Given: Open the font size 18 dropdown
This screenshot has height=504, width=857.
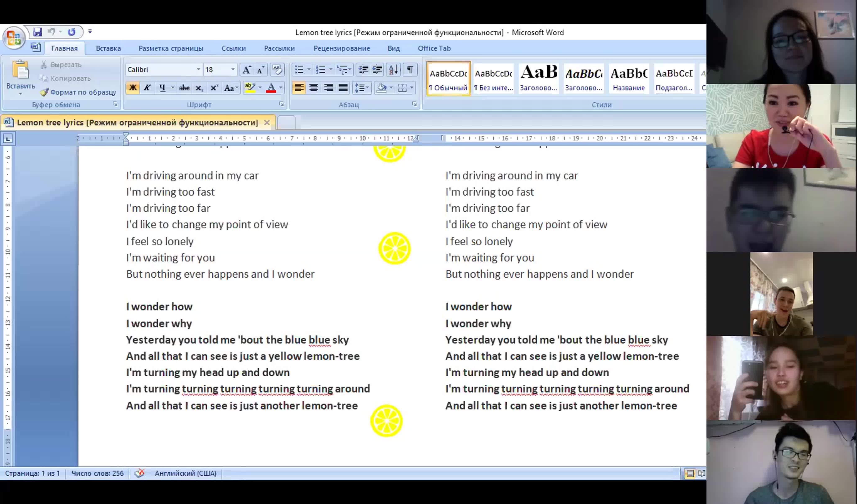Looking at the screenshot, I should (x=233, y=70).
